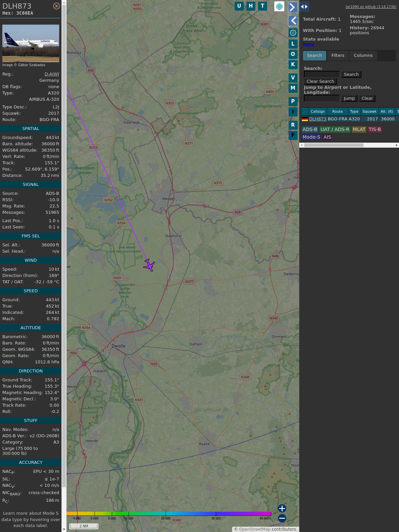
Task: Toggle the O map option button
Action: coord(293,54)
